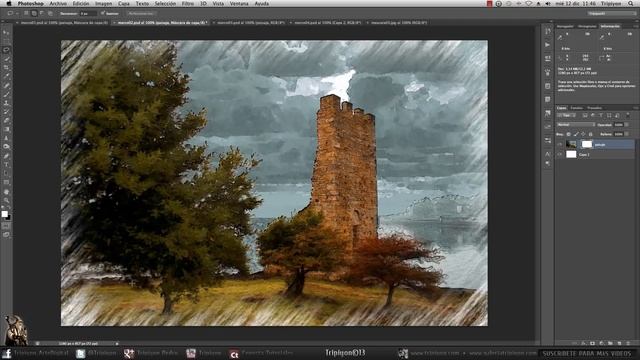Choose Add to selection mode

tap(34, 13)
